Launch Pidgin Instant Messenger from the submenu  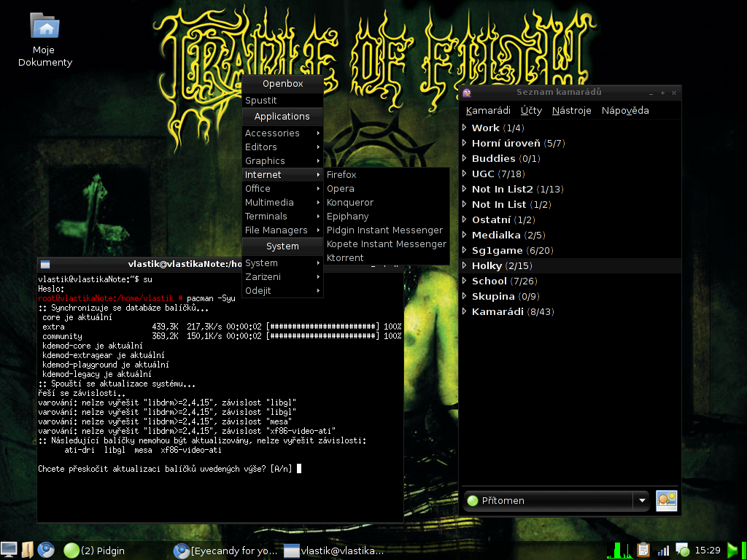pos(387,230)
